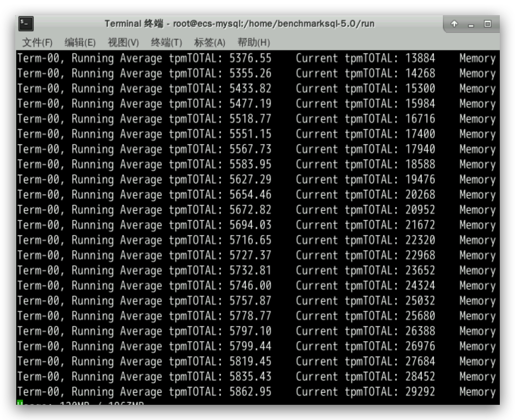Click the current tpmTOTAL value 29292
515x420 pixels.
click(420, 392)
